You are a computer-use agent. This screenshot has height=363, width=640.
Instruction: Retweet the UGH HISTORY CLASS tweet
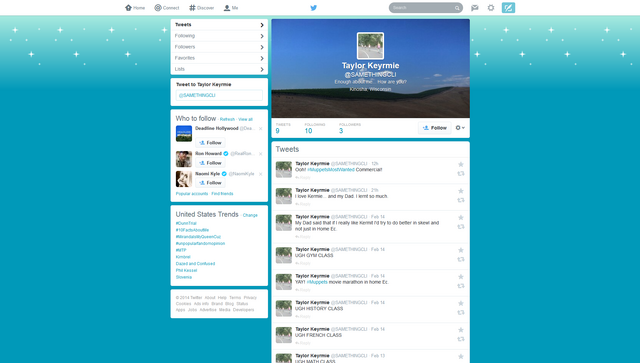(x=461, y=312)
